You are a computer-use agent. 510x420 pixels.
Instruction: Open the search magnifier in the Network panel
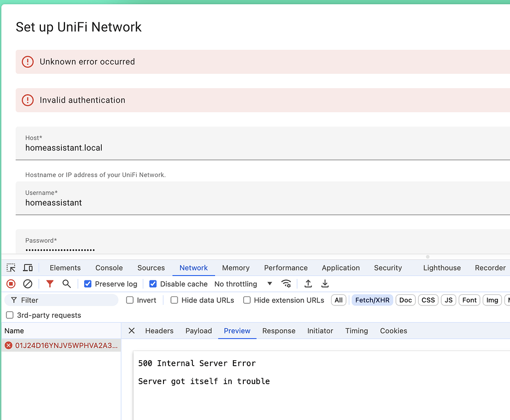click(66, 283)
